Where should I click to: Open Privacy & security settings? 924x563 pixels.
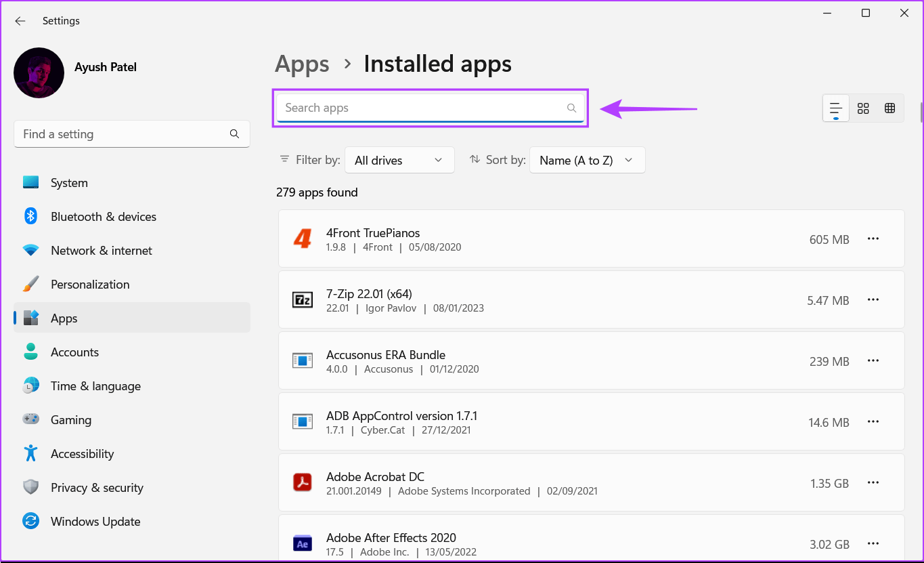132,488
